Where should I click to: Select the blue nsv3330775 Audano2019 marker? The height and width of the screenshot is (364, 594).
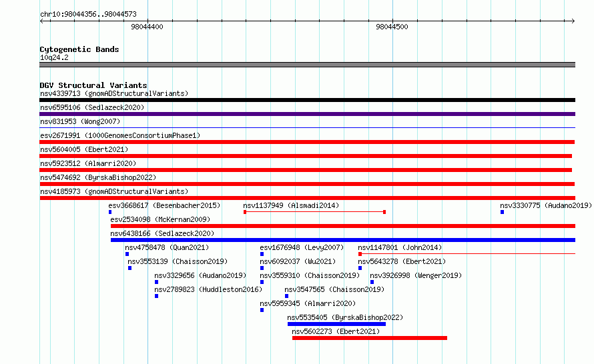[503, 212]
